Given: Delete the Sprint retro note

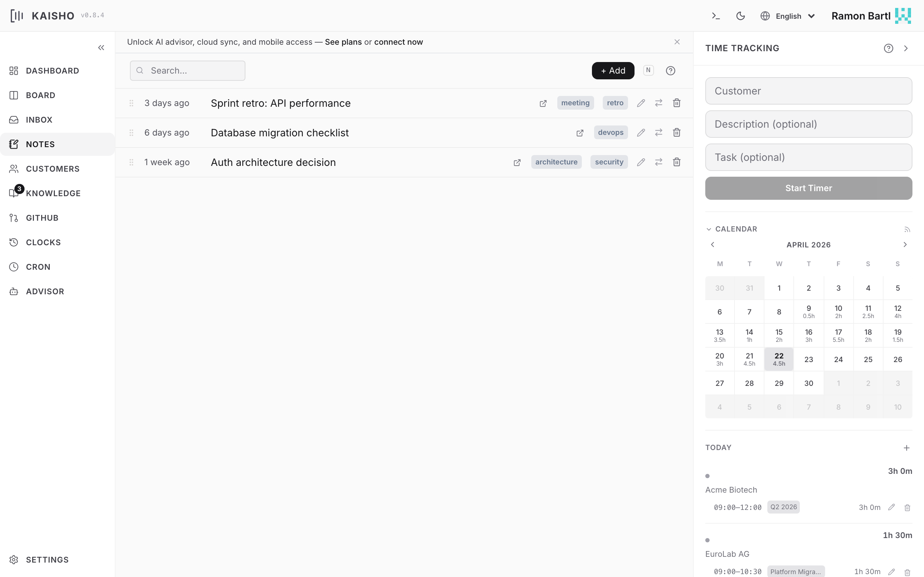Looking at the screenshot, I should (677, 103).
